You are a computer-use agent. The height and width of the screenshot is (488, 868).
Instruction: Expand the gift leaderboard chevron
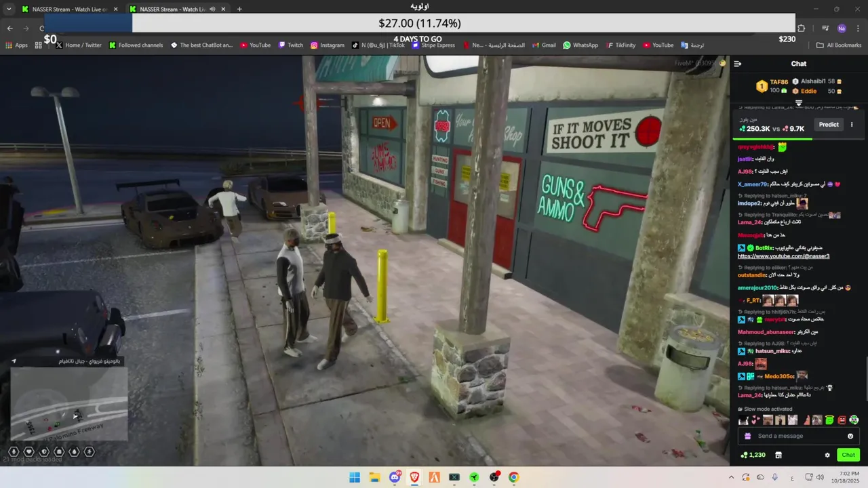799,104
